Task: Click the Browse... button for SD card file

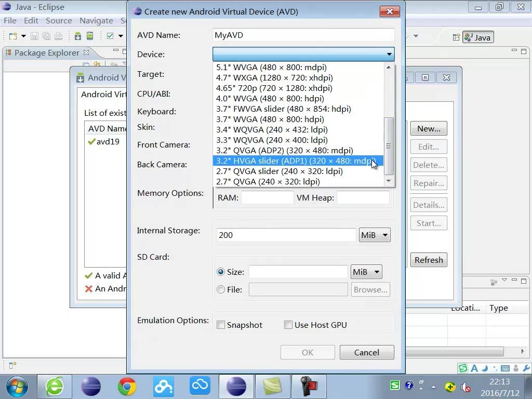Action: 370,289
